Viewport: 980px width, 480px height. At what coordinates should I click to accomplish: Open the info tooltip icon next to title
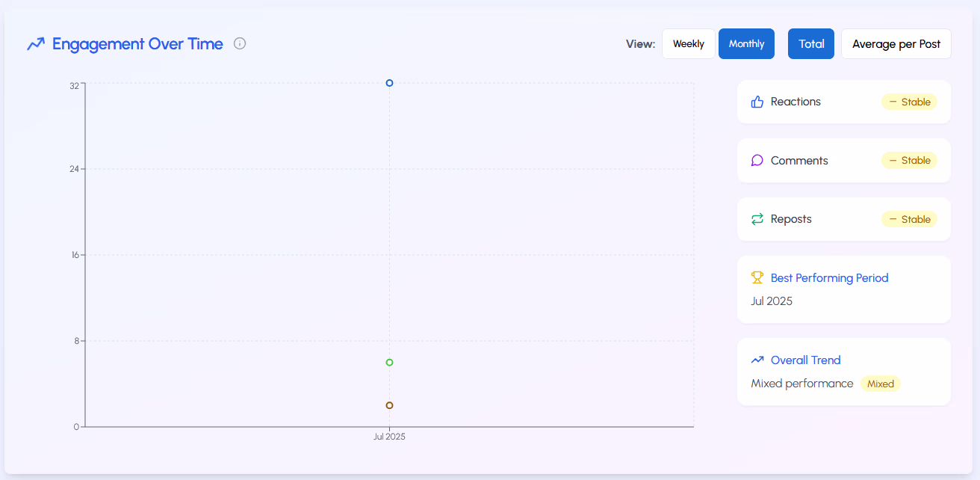pyautogui.click(x=239, y=43)
